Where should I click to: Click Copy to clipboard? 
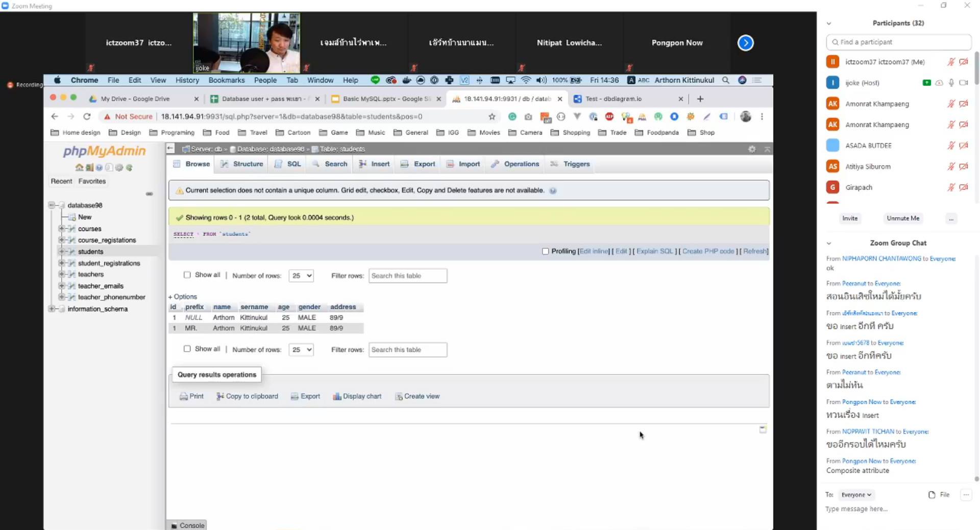coord(247,396)
